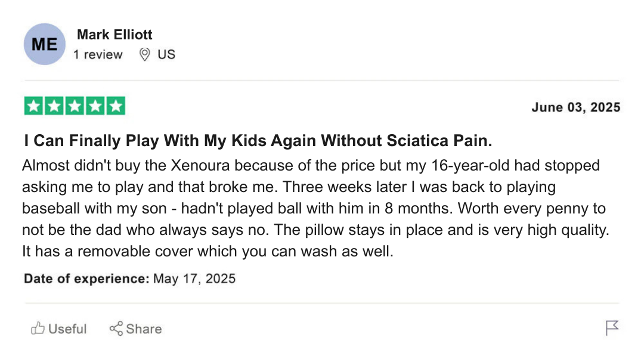The image size is (644, 353).
Task: Mark the review as Useful via its label
Action: pos(67,329)
